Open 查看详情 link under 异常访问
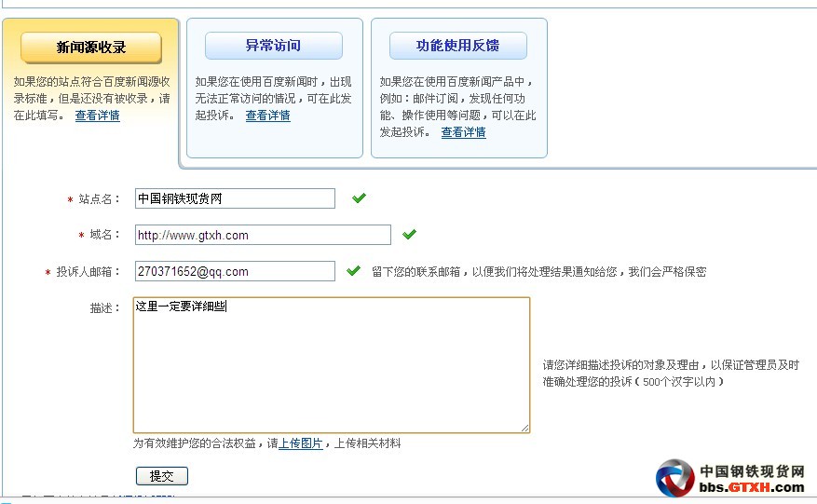 [267, 116]
